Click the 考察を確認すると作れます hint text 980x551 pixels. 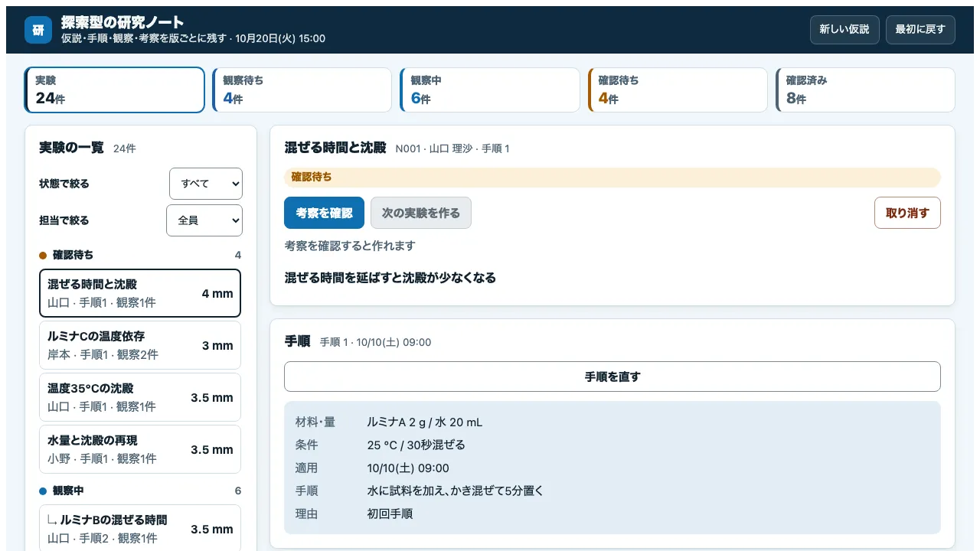350,246
